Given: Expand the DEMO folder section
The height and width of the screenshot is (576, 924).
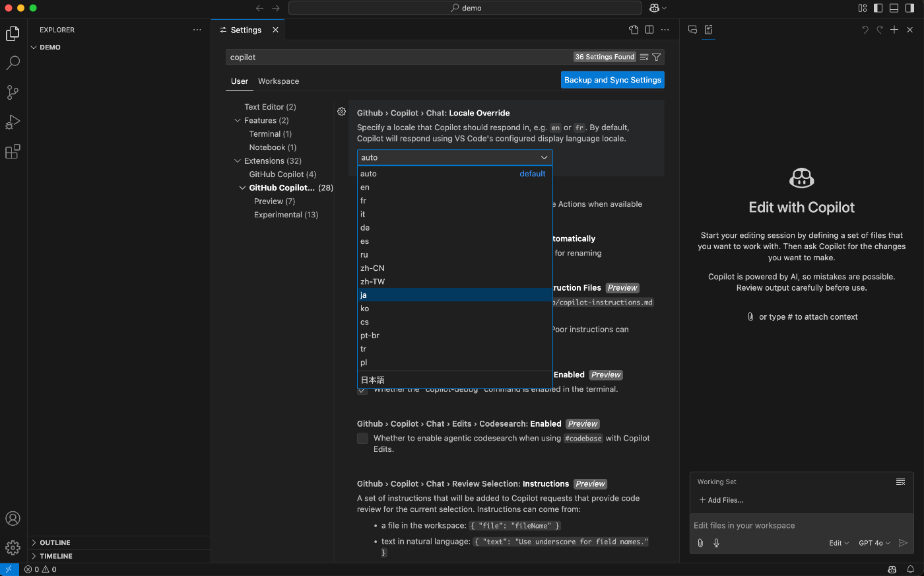Looking at the screenshot, I should tap(119, 48).
